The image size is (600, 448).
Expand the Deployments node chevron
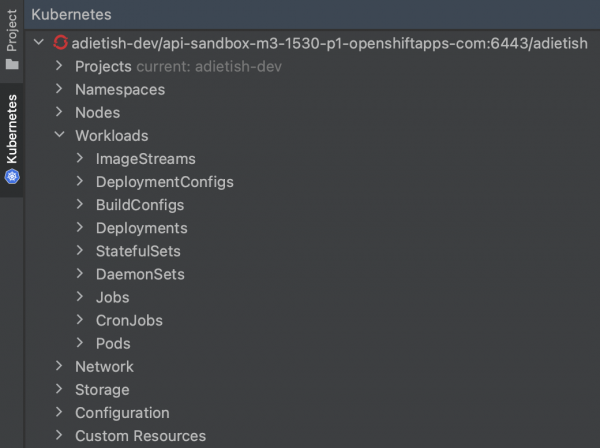coord(81,228)
